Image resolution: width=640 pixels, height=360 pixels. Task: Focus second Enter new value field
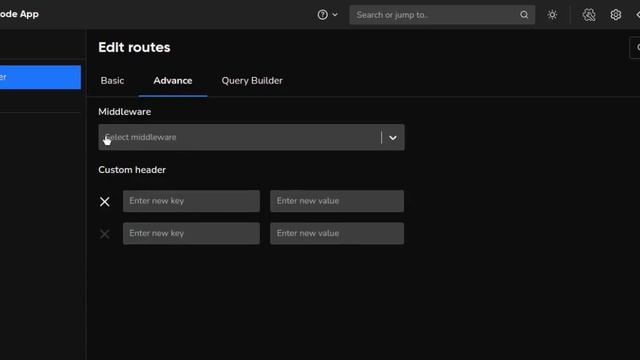pyautogui.click(x=337, y=233)
